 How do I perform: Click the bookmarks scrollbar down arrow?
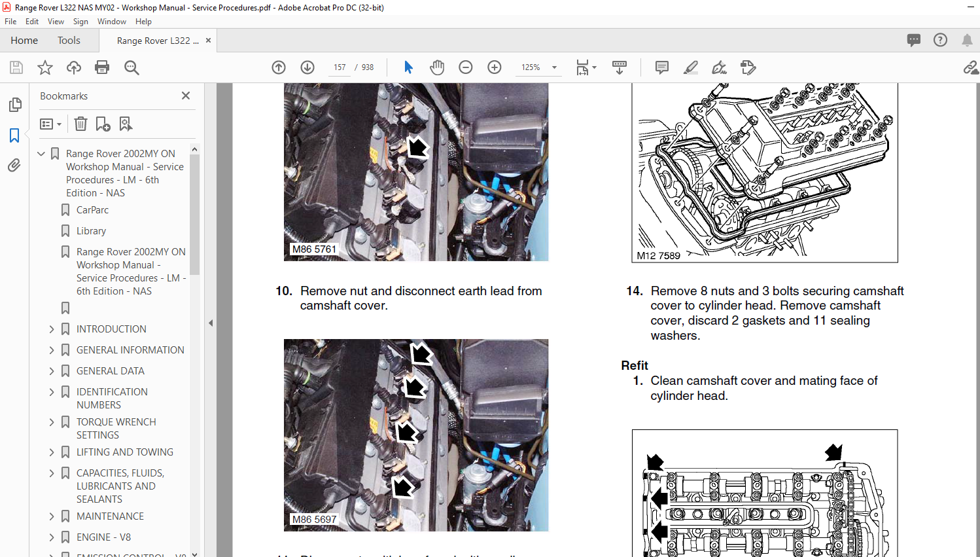194,553
